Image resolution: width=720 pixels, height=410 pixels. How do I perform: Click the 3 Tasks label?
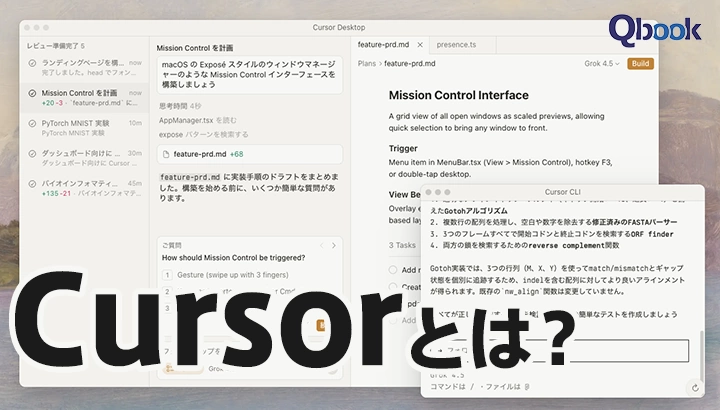coord(402,245)
